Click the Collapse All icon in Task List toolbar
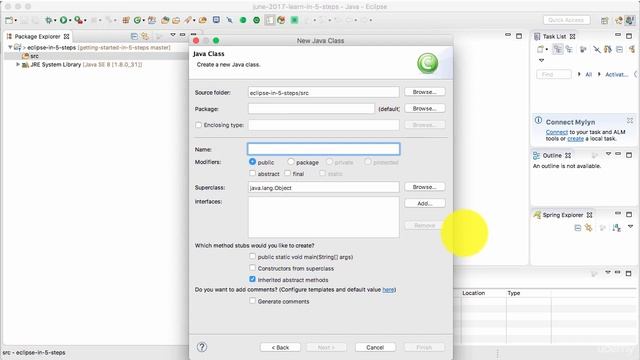 619,49
